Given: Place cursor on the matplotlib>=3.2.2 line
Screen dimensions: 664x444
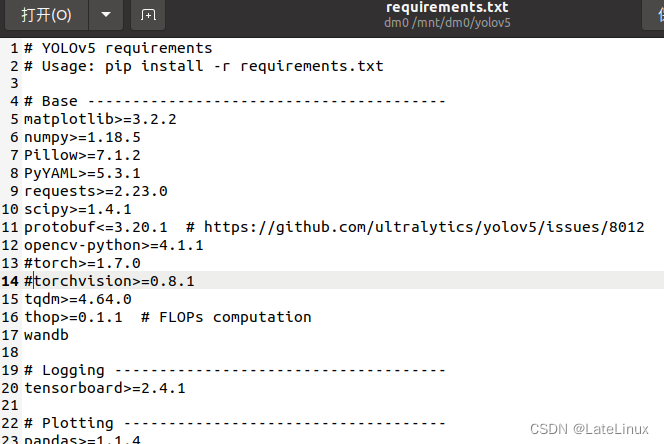Looking at the screenshot, I should point(100,119).
